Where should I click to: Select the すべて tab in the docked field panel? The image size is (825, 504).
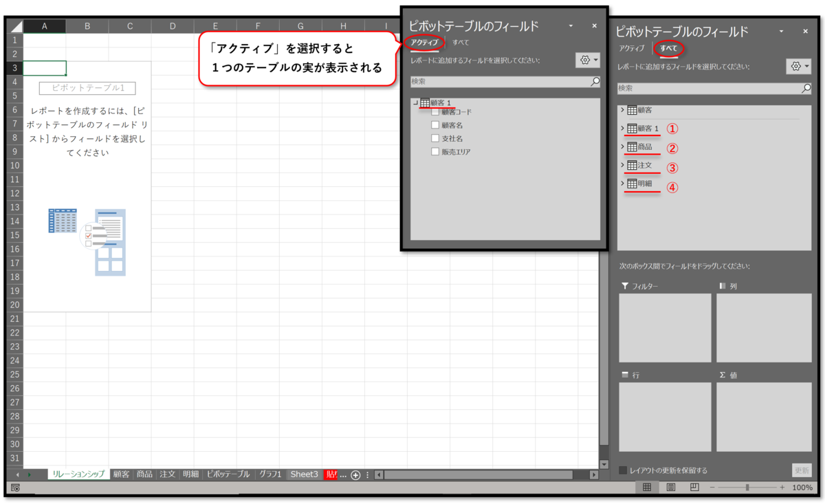(x=669, y=48)
